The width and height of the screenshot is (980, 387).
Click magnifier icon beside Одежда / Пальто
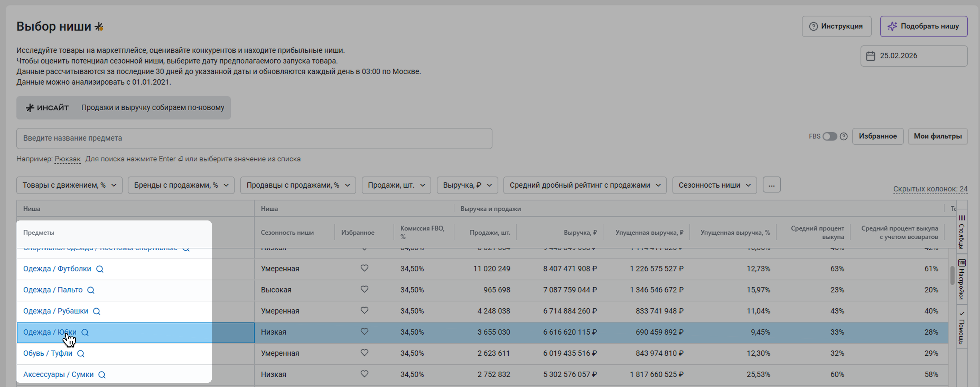pyautogui.click(x=91, y=290)
